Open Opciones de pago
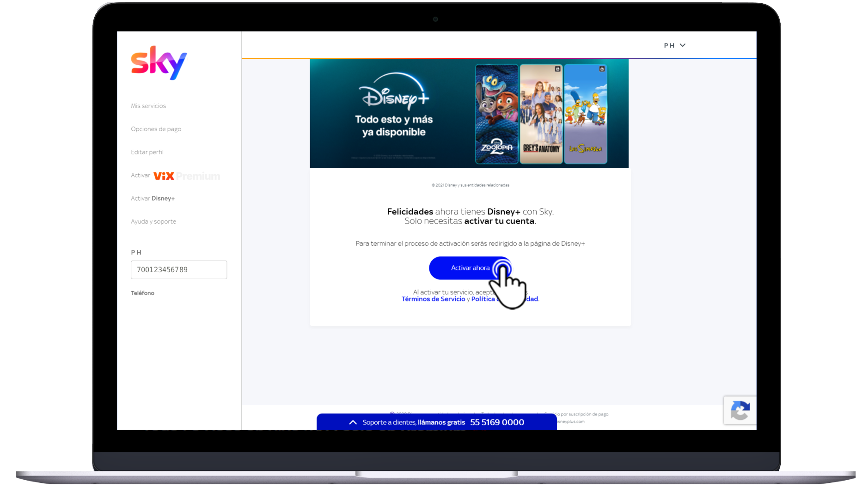This screenshot has width=868, height=488. tap(156, 129)
